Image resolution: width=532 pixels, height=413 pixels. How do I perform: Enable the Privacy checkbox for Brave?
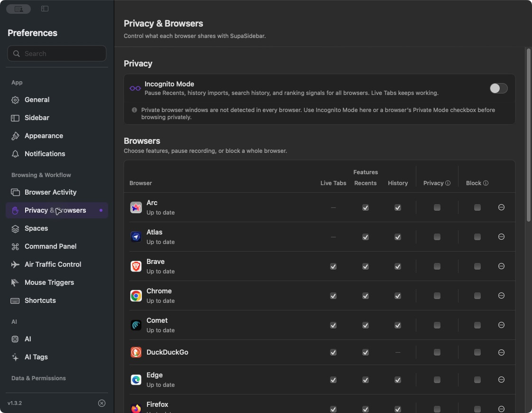tap(437, 267)
